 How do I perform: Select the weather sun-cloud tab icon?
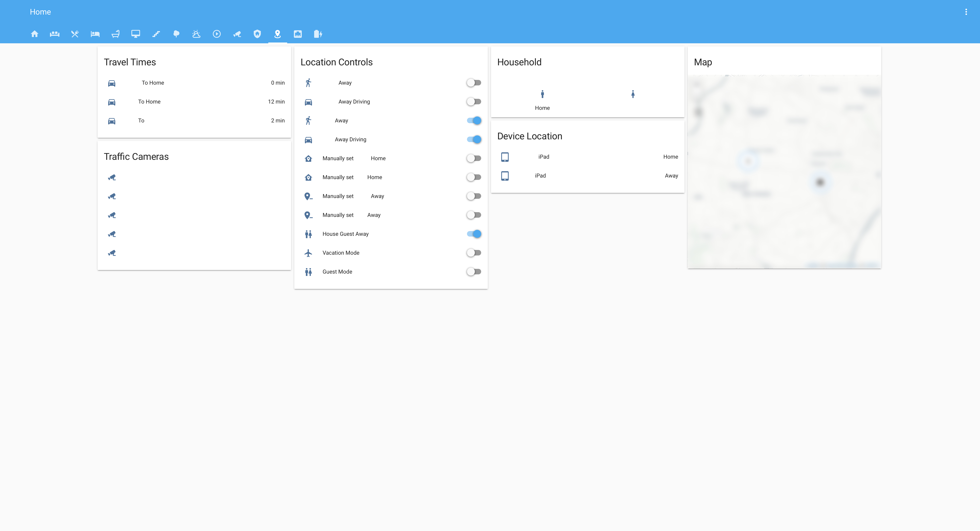coord(196,34)
